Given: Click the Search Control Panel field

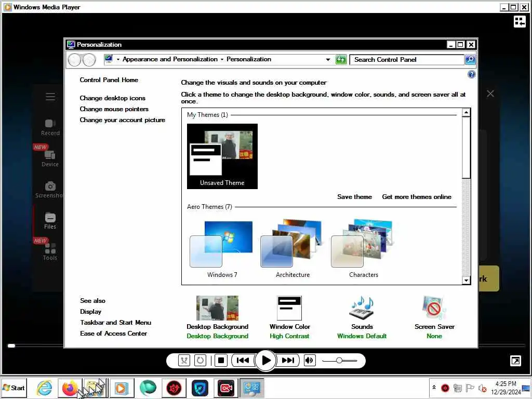Looking at the screenshot, I should point(407,60).
